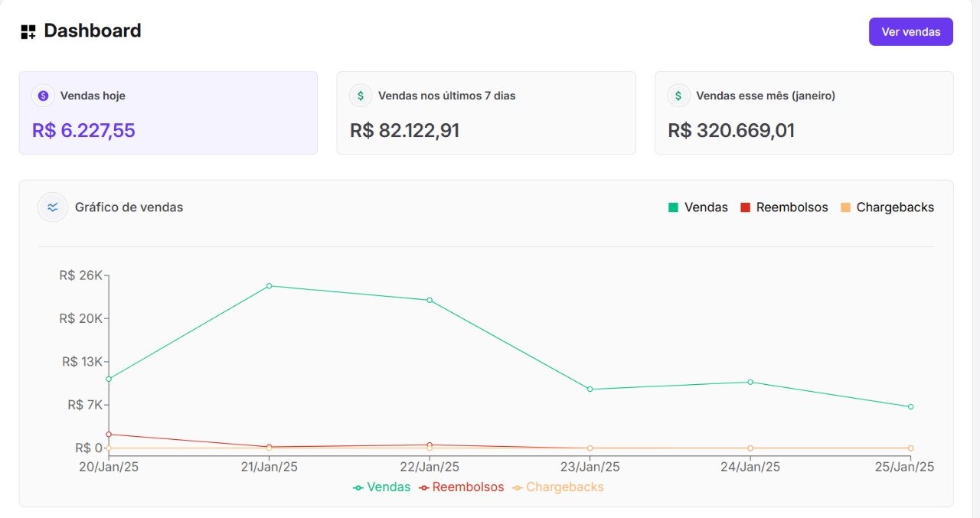Click the red Reembolsos color swatch

(x=746, y=207)
